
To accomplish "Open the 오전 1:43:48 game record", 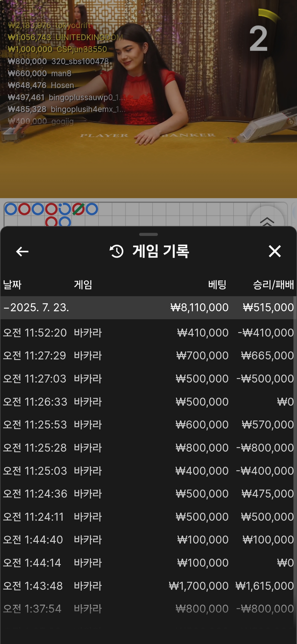I will coord(148,586).
